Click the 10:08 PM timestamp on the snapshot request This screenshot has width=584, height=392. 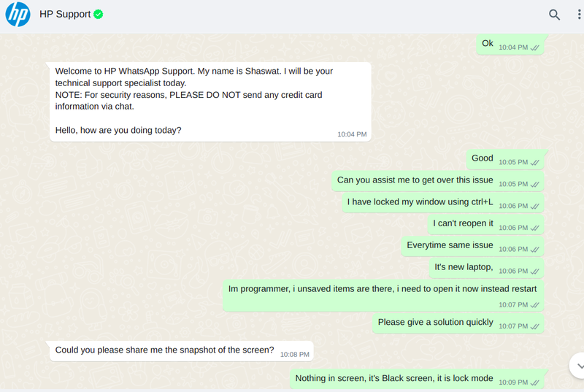point(295,355)
